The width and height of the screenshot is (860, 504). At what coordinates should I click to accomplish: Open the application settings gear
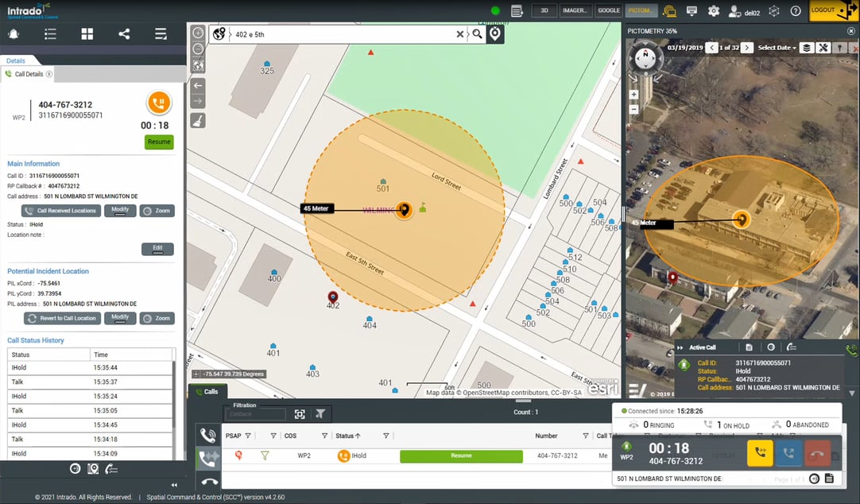tap(714, 10)
